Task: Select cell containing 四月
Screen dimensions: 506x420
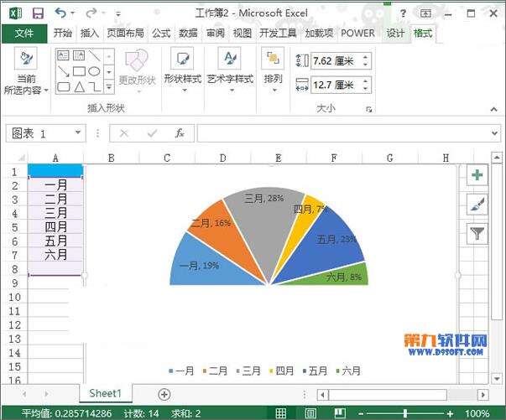Action: click(55, 227)
